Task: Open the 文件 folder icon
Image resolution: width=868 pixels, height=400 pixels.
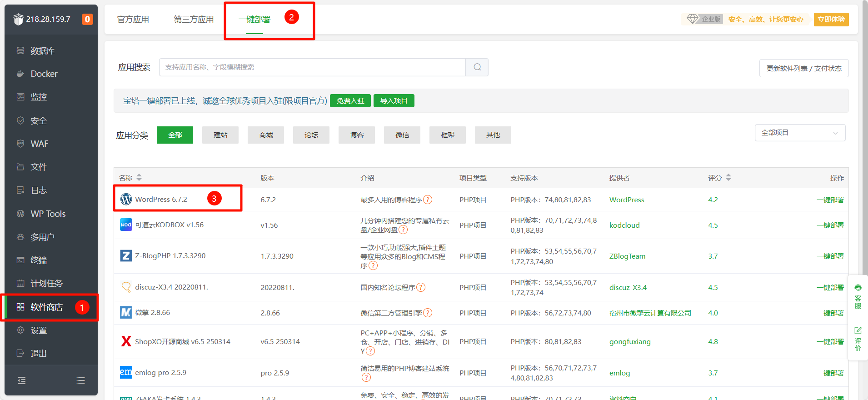Action: [20, 167]
